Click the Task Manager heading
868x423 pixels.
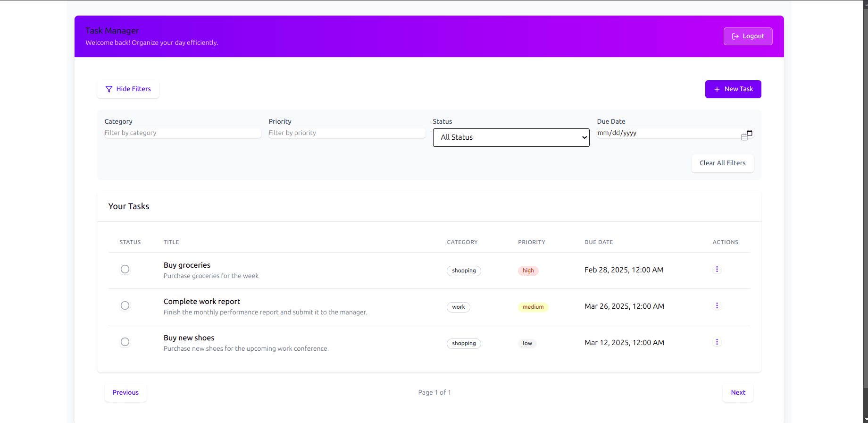(112, 31)
